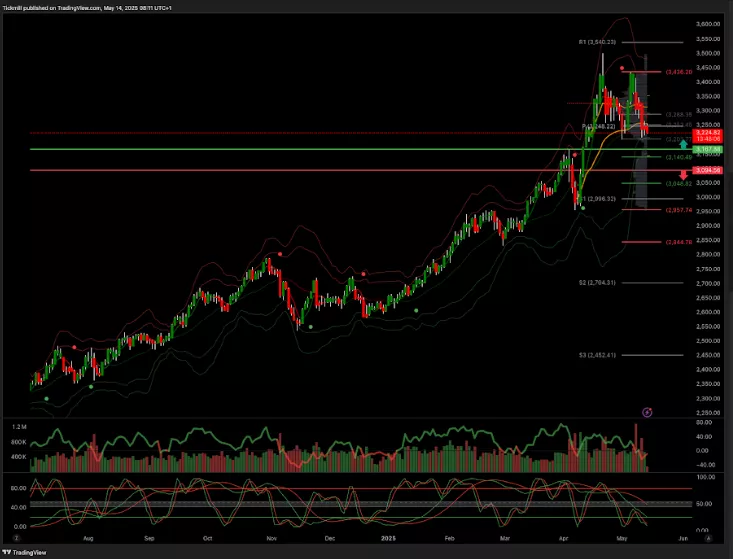733x559 pixels.
Task: Click the 1.2 M volume scale label
Action: [x=19, y=427]
